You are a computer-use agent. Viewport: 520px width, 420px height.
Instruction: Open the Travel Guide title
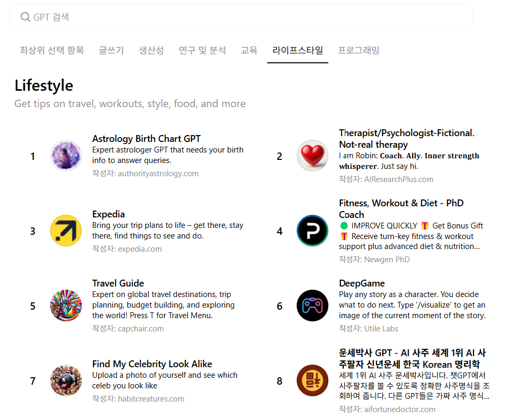coord(118,283)
